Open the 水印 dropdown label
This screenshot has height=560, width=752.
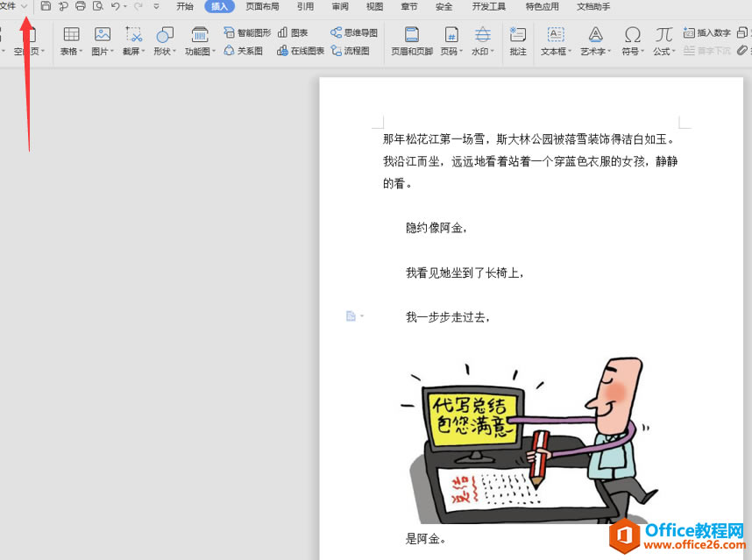[482, 52]
